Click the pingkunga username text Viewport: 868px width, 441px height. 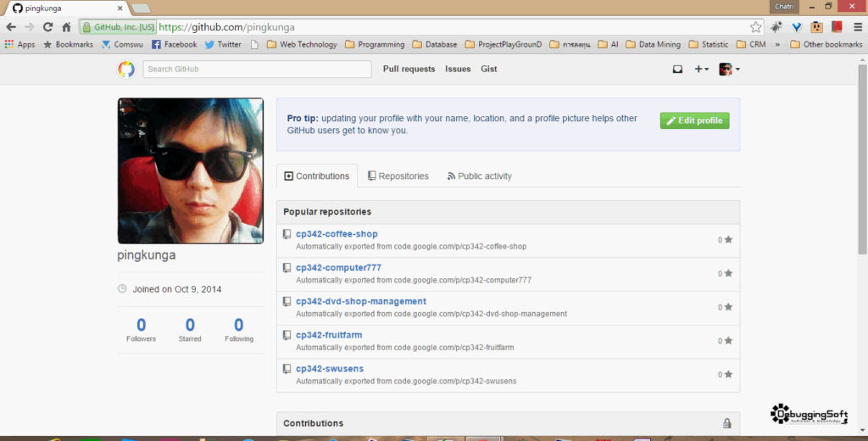146,255
